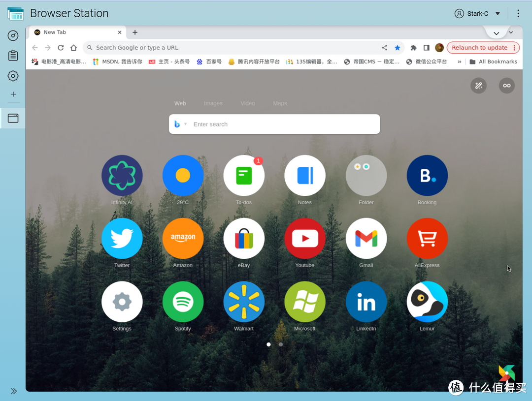532x401 pixels.
Task: Click the wallpaper magic wand button
Action: (478, 86)
